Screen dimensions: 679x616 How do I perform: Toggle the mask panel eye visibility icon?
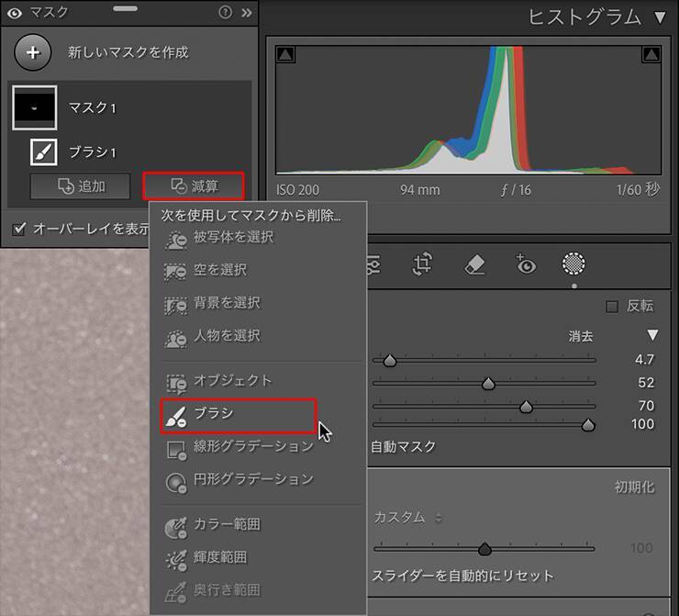click(14, 12)
